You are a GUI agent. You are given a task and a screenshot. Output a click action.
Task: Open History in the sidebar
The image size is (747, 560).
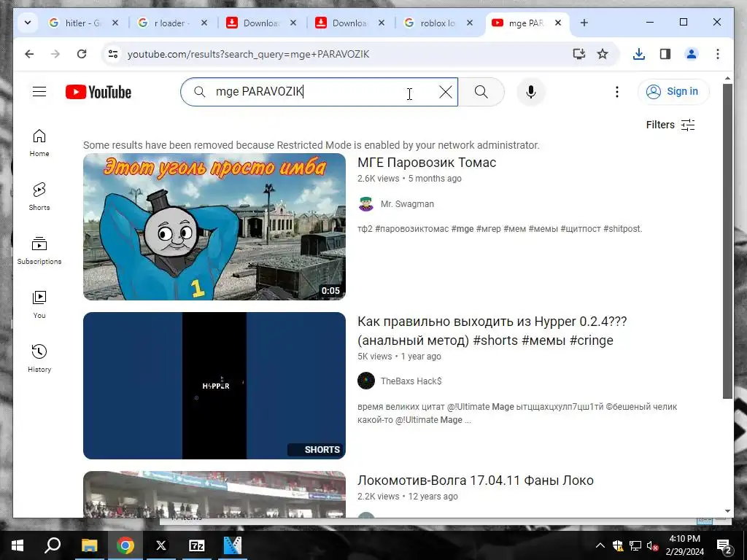39,359
